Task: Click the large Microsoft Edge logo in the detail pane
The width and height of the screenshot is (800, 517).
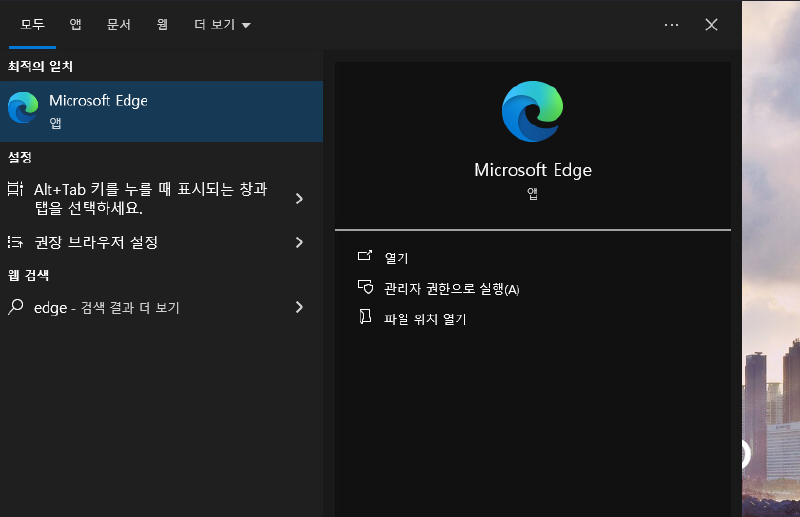Action: tap(532, 111)
